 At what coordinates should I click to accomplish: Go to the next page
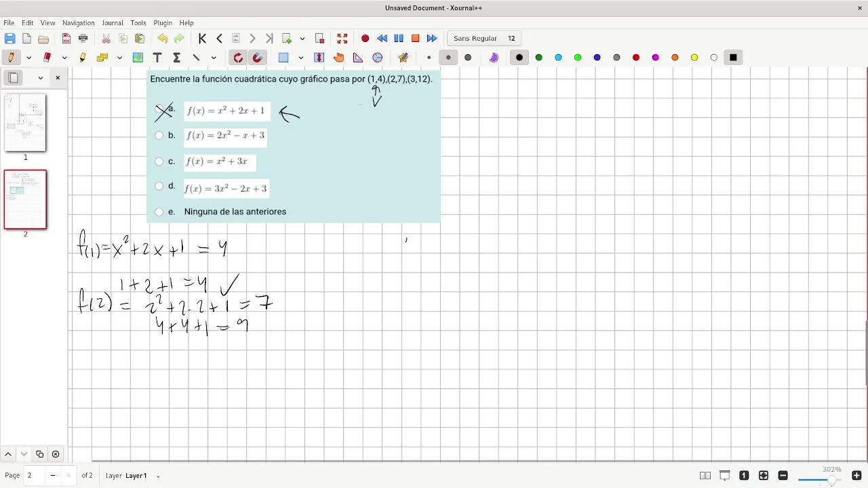252,39
